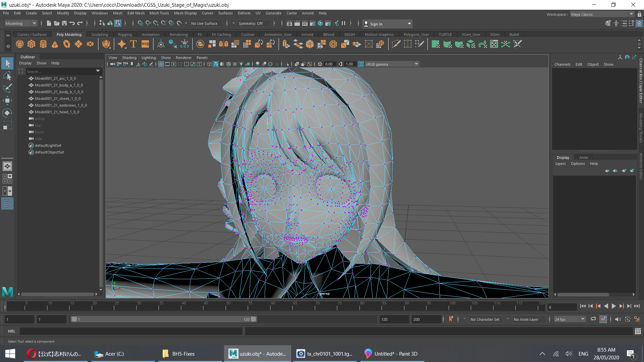This screenshot has height=362, width=644.
Task: Click the polygon Type tool icon
Action: 133,44
